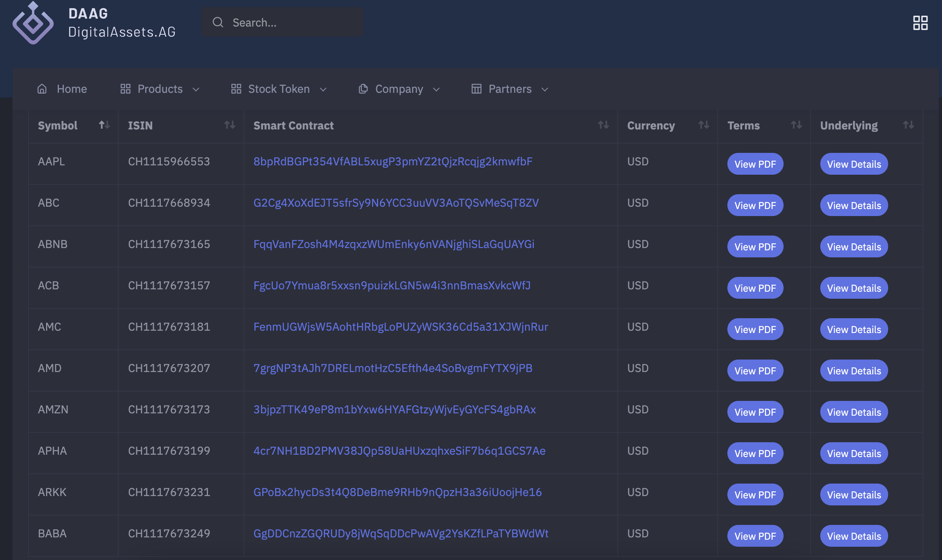Open the grid apps icon at top right
The image size is (942, 560).
pyautogui.click(x=920, y=23)
